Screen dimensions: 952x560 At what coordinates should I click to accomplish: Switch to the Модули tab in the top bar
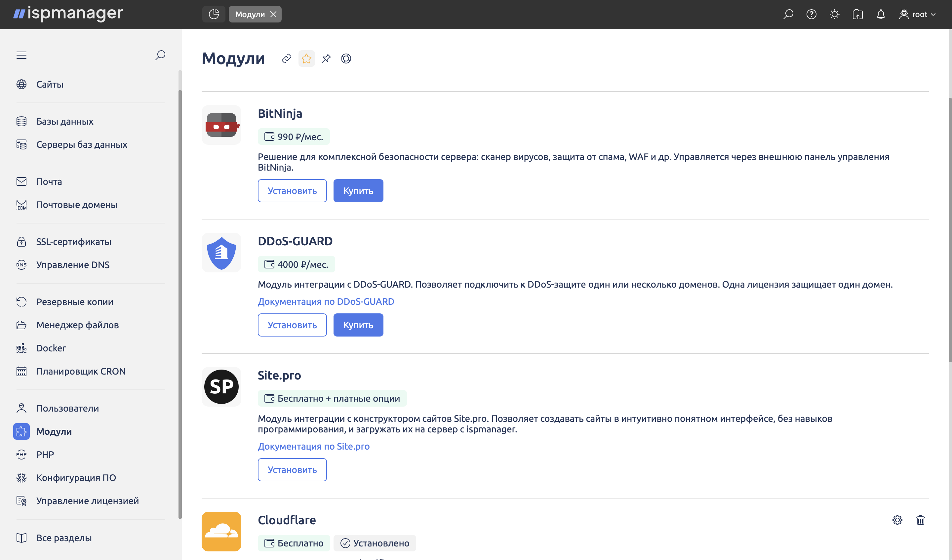click(250, 14)
